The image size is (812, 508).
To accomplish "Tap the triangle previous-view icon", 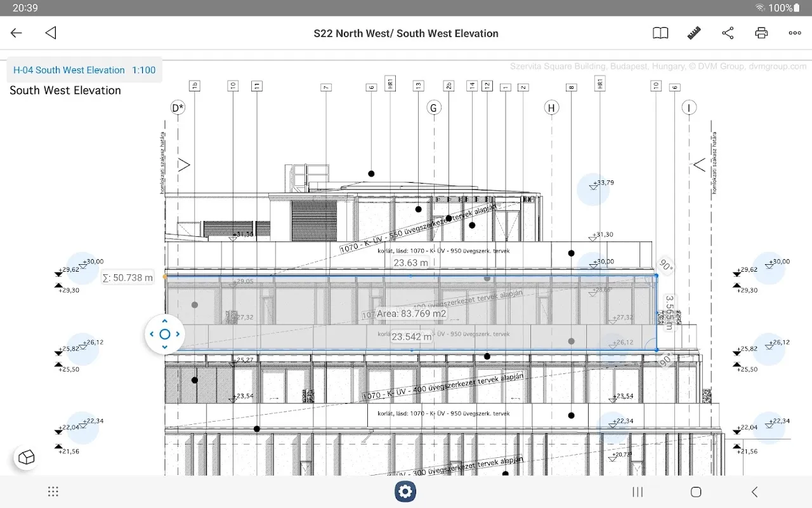I will [x=51, y=33].
